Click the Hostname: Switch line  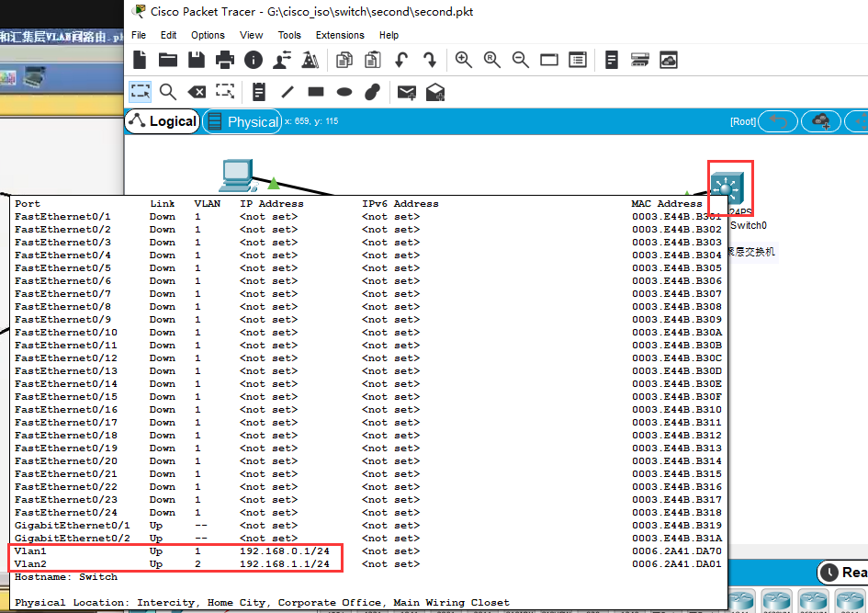[66, 576]
